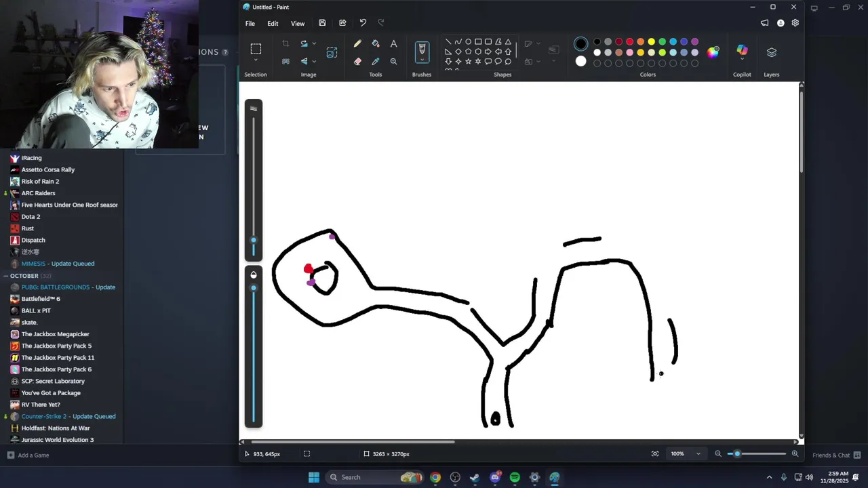Click the Windows Start button
Viewport: 868px width, 488px height.
coord(314,477)
